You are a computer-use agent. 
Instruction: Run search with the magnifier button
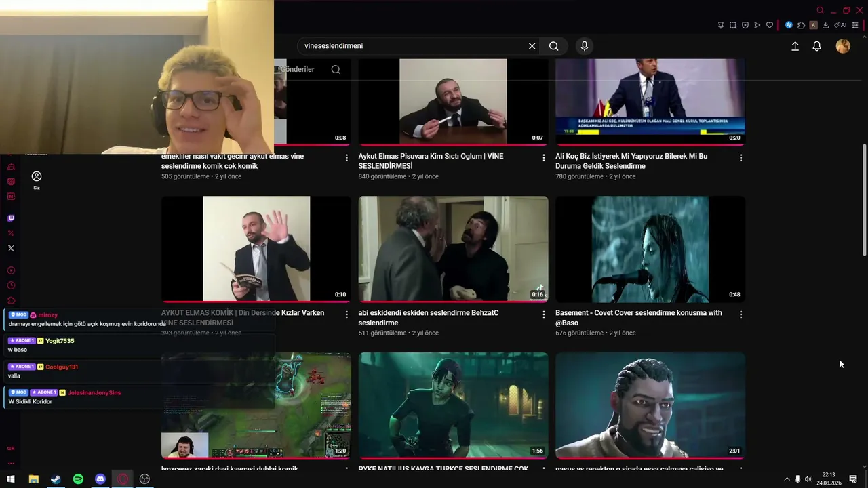[x=554, y=46]
